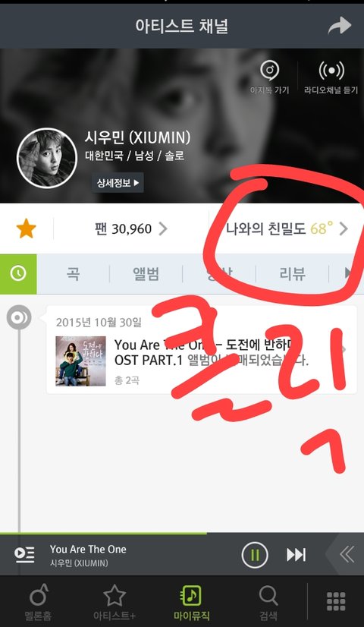Screen dimensions: 364x627
Task: Open the now-playing playlist icon
Action: click(x=24, y=555)
